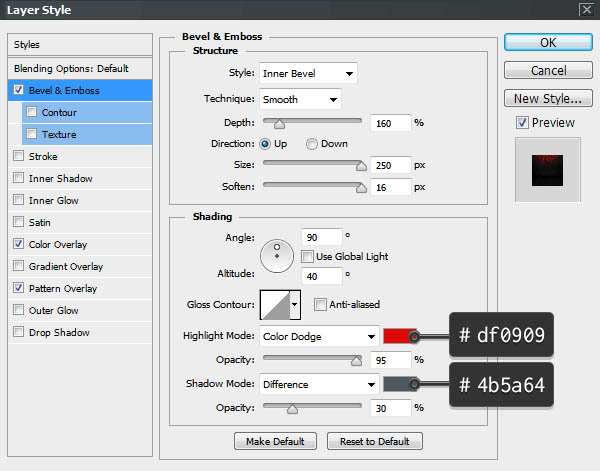Open the Texture sub-option of Bevel

click(x=59, y=134)
